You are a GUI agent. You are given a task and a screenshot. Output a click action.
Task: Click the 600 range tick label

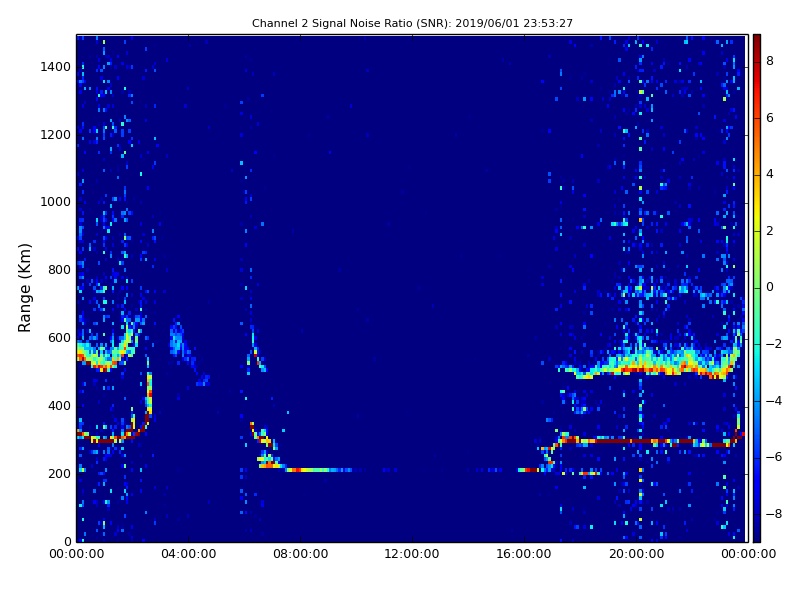[x=59, y=338]
